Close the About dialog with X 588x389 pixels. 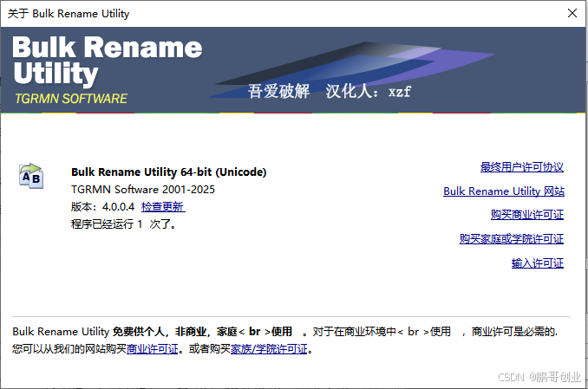pos(572,13)
